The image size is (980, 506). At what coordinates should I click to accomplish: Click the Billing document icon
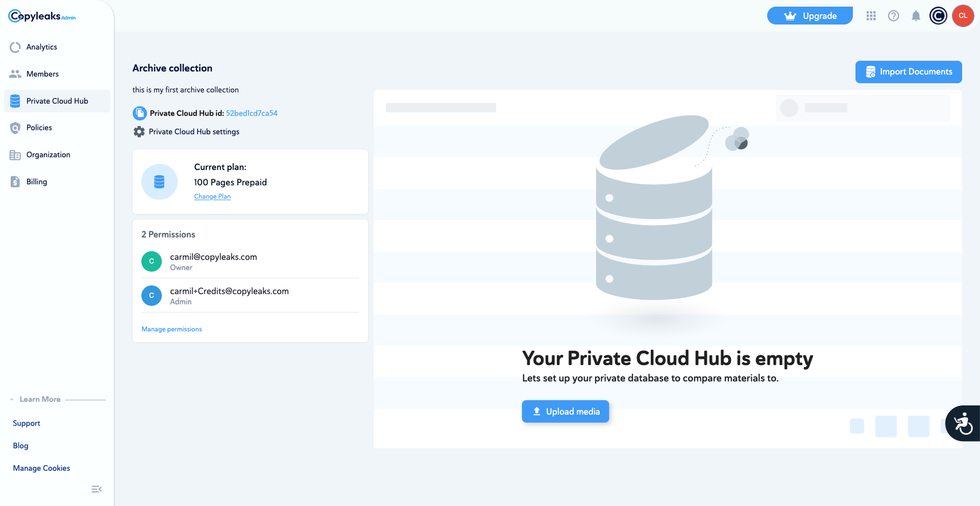pyautogui.click(x=15, y=182)
